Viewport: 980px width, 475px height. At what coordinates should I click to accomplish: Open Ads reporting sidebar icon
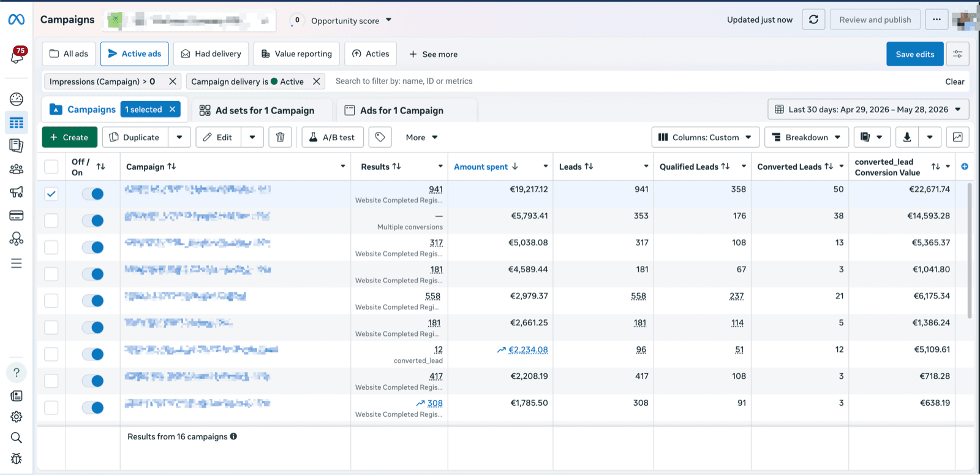tap(17, 145)
